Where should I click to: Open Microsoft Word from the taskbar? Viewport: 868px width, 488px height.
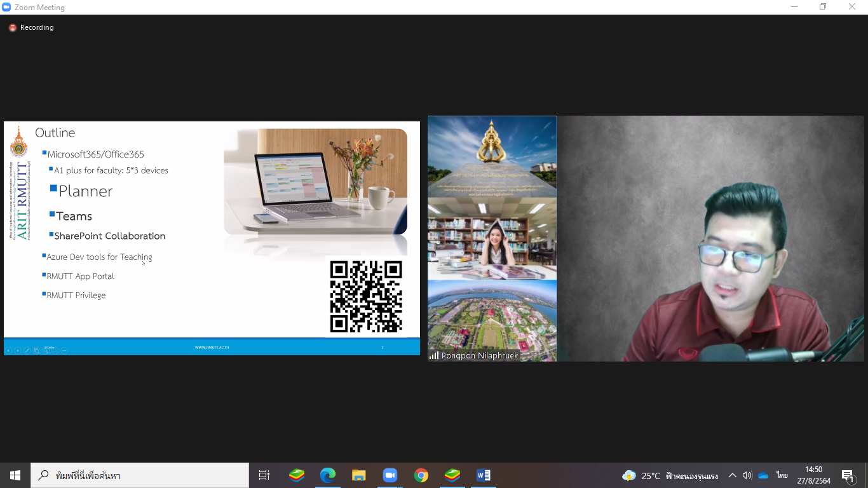click(x=484, y=475)
